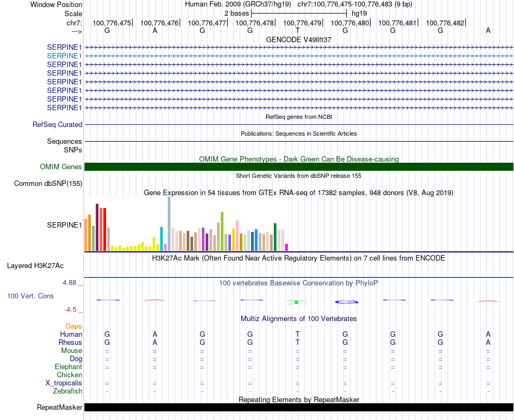The image size is (514, 420).
Task: Click the Rhesus species label
Action: coord(70,342)
